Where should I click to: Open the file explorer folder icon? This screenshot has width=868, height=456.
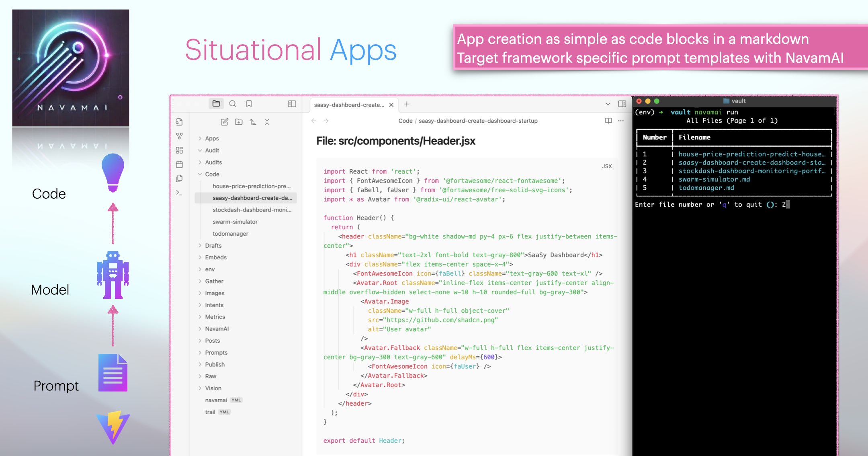(216, 104)
